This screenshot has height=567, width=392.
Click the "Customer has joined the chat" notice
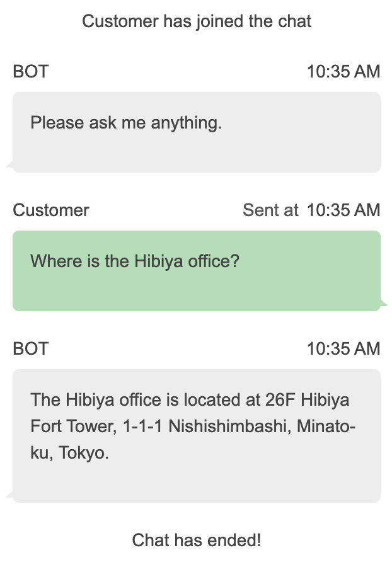click(197, 21)
